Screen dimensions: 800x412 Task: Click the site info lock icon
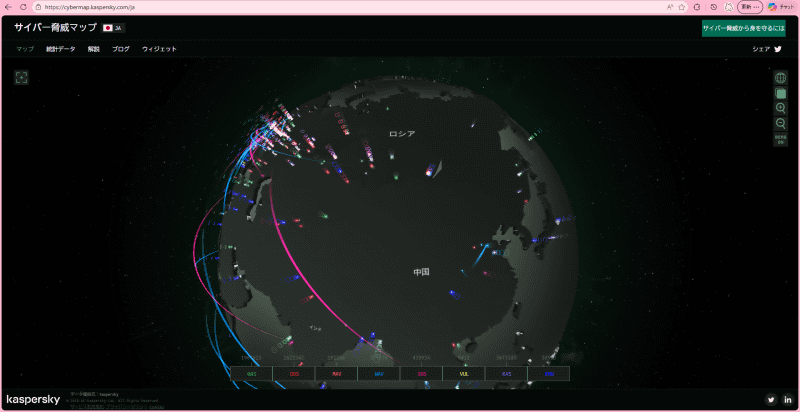click(38, 7)
